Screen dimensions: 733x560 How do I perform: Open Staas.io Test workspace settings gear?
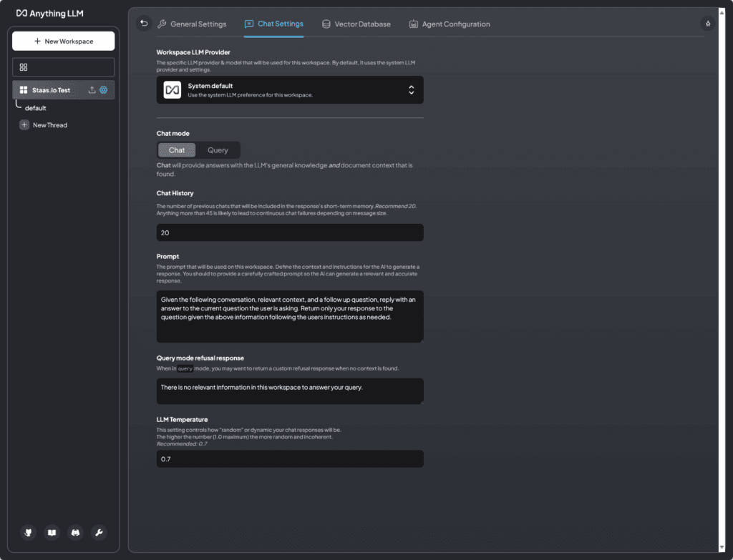(103, 89)
